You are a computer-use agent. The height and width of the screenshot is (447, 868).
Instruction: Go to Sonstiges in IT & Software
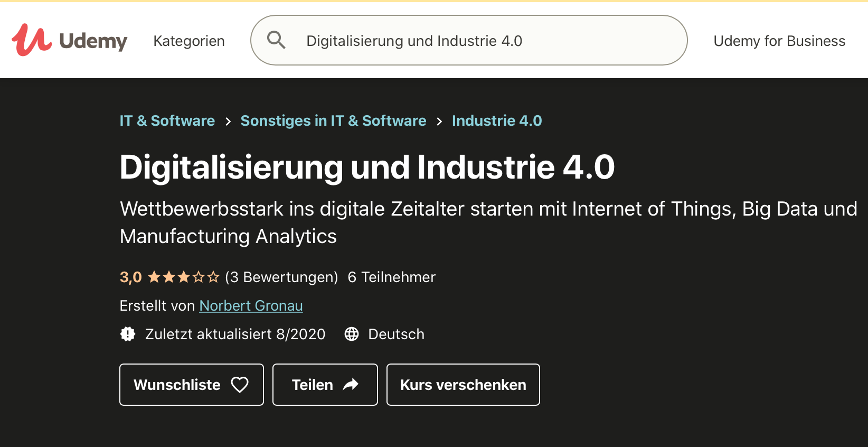pyautogui.click(x=334, y=120)
